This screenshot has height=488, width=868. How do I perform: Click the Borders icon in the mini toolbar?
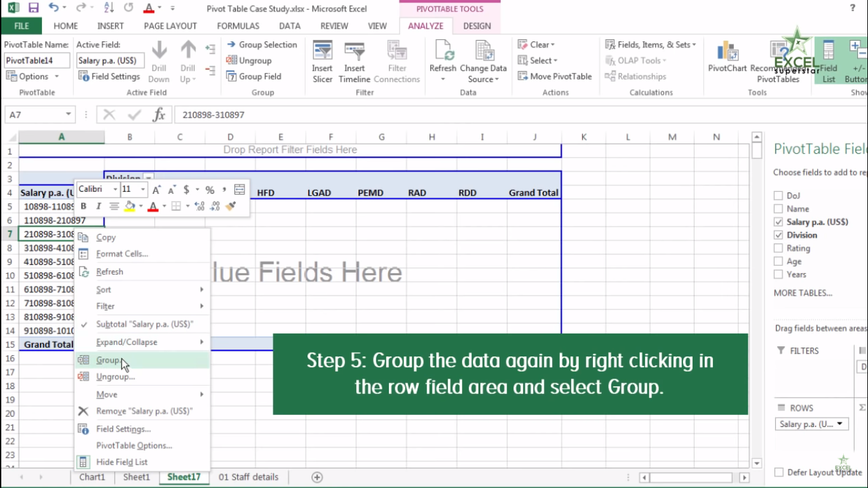click(176, 206)
